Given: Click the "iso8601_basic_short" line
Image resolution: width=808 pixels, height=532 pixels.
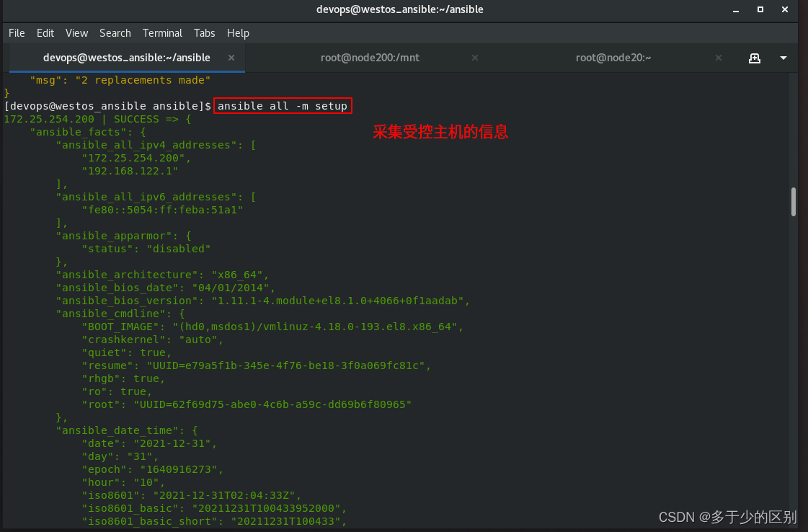Looking at the screenshot, I should point(214,521).
